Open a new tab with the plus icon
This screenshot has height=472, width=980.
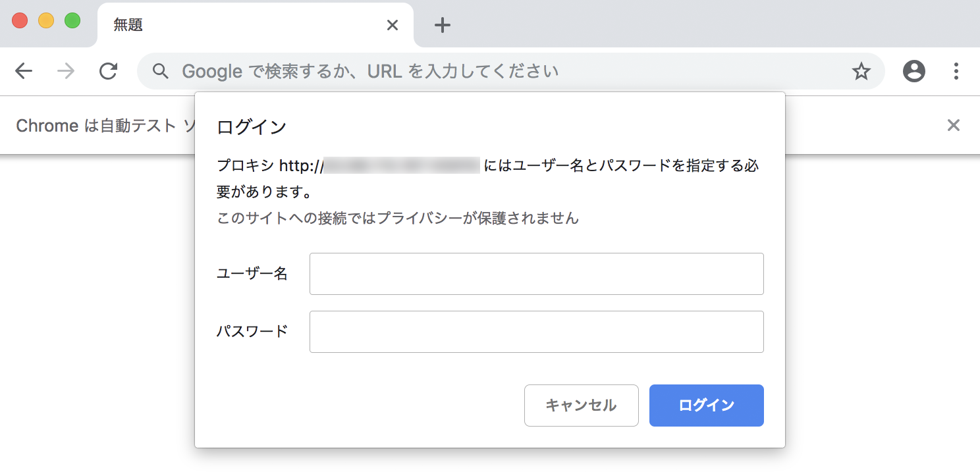pyautogui.click(x=441, y=25)
